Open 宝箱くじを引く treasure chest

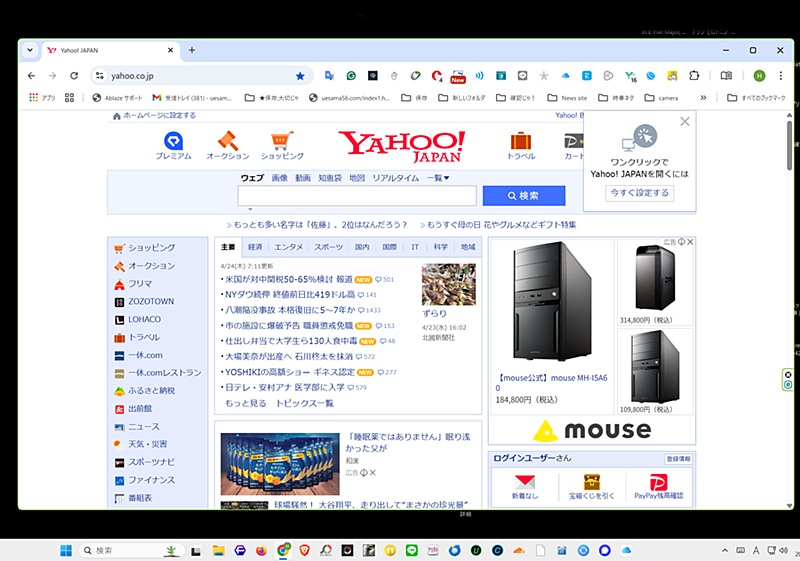coord(592,486)
